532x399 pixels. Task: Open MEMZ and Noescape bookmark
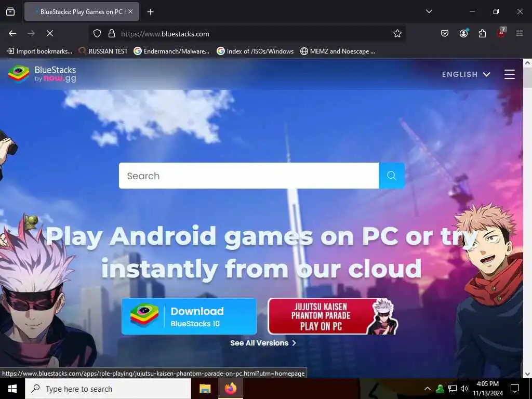pyautogui.click(x=338, y=51)
